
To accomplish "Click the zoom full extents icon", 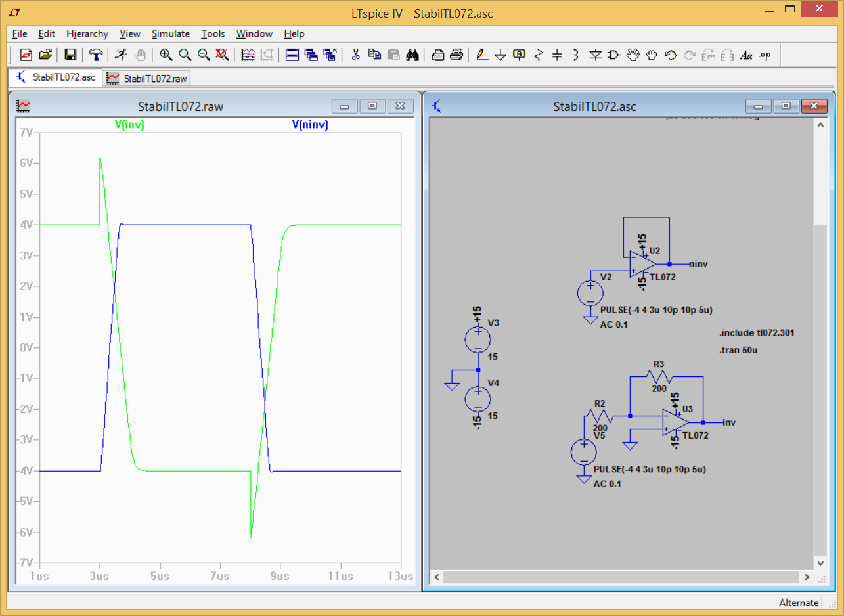I will click(x=223, y=55).
